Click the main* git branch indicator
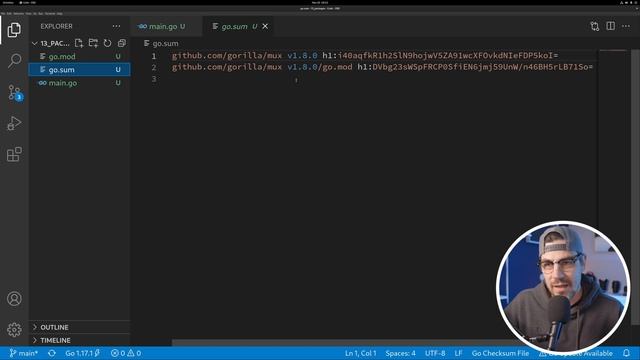 (x=24, y=353)
